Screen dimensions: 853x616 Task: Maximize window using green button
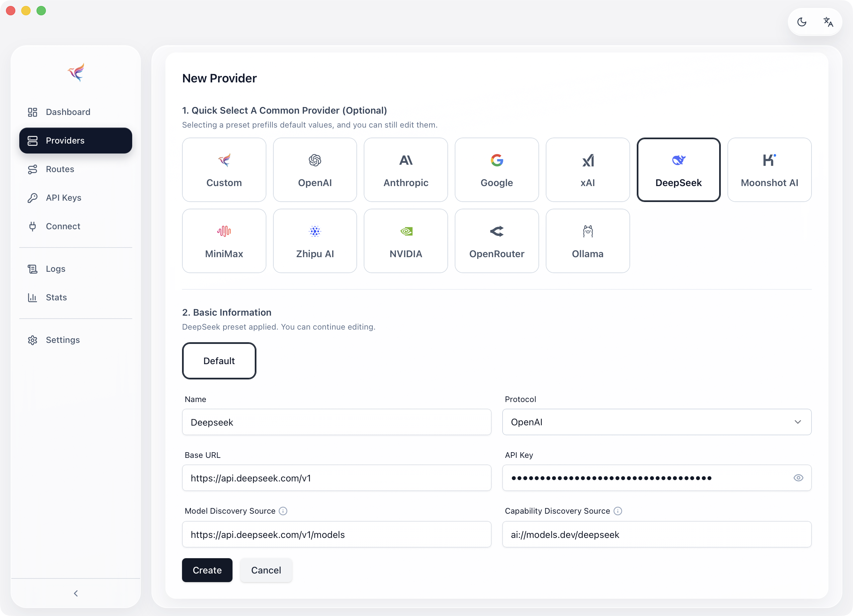click(x=41, y=11)
